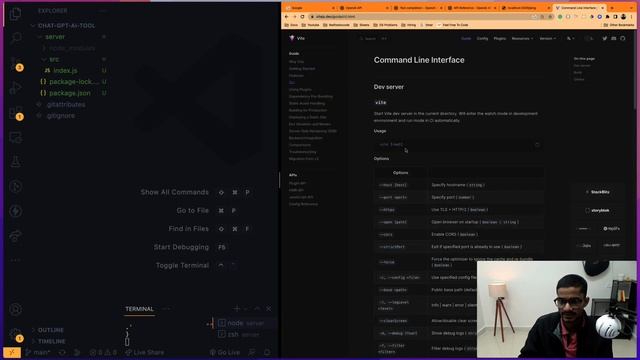Image resolution: width=640 pixels, height=360 pixels.
Task: Open the Explorer view in the activity bar
Action: [x=16, y=13]
